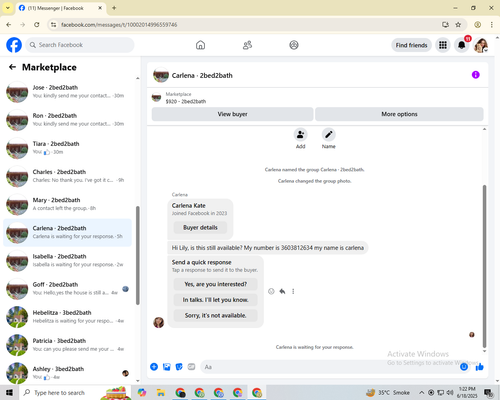Open the Ashley · 3bed2bath conversation
Screen dimensions: 500x400
coord(67,373)
